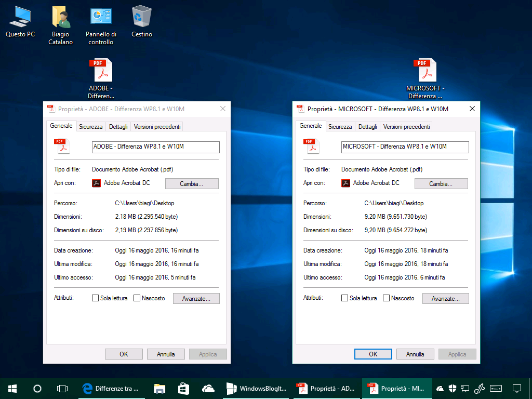Launch Windows Store from taskbar
The height and width of the screenshot is (399, 532).
click(183, 389)
